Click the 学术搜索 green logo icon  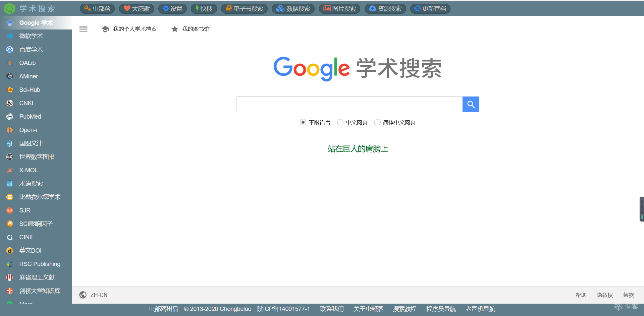pyautogui.click(x=9, y=8)
